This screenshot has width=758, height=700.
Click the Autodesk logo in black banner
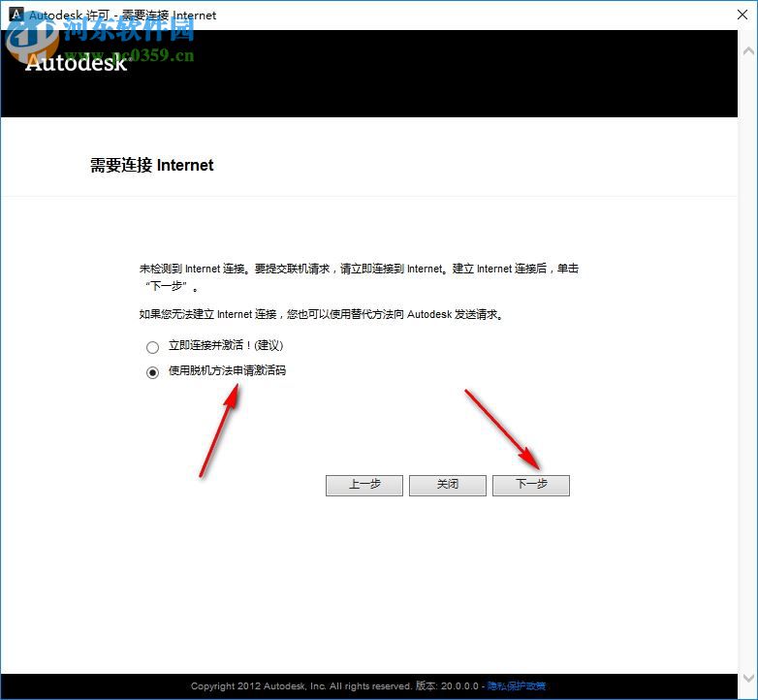pyautogui.click(x=78, y=63)
